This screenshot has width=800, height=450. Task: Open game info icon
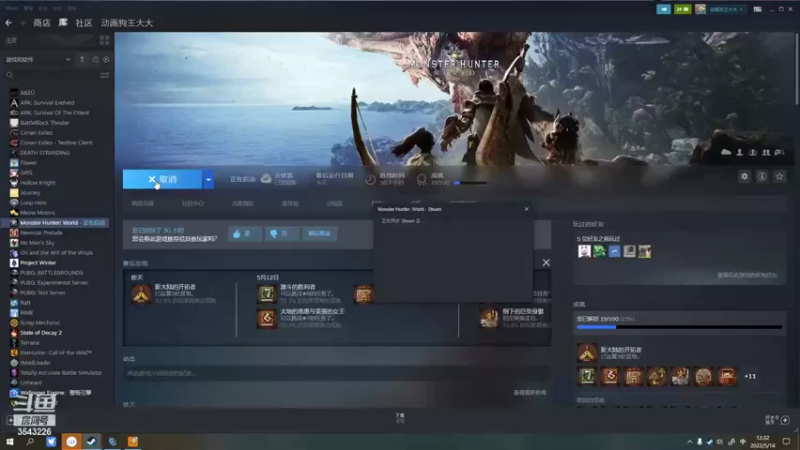coord(762,177)
